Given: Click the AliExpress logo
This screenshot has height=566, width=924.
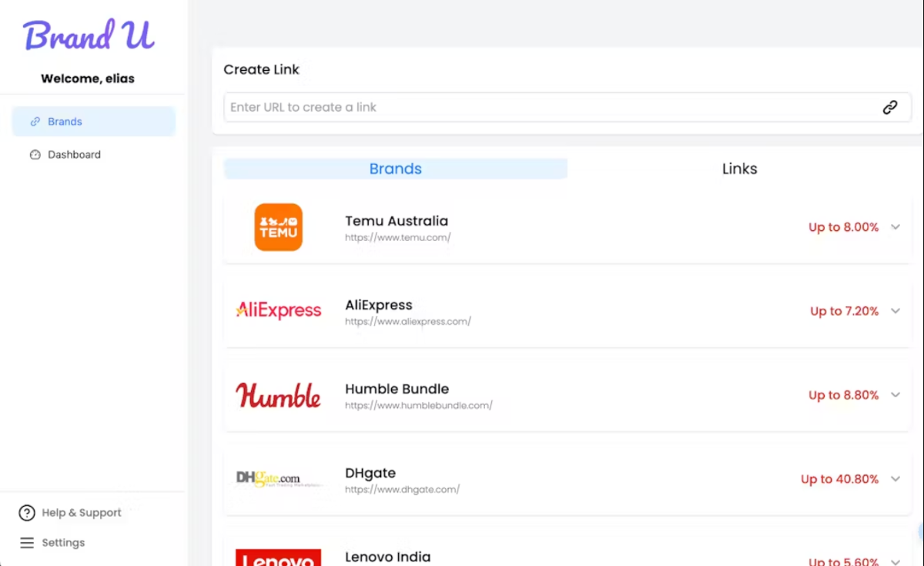Looking at the screenshot, I should tap(278, 310).
